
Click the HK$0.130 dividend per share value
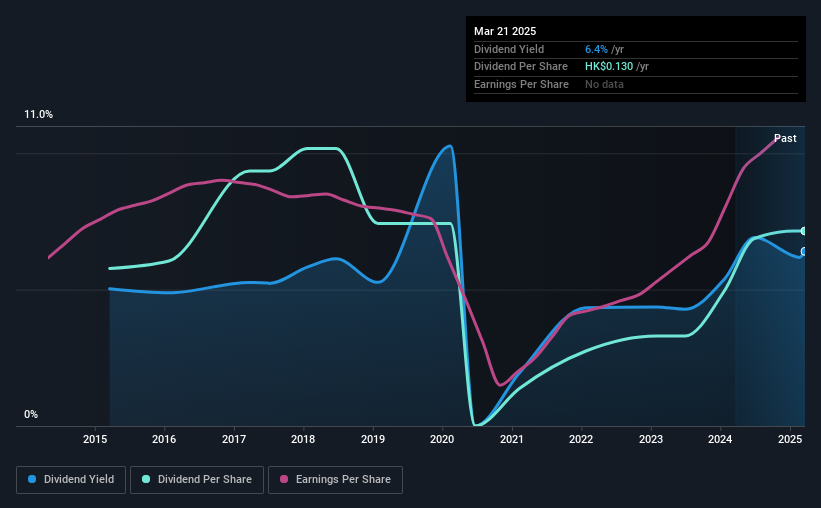[609, 67]
